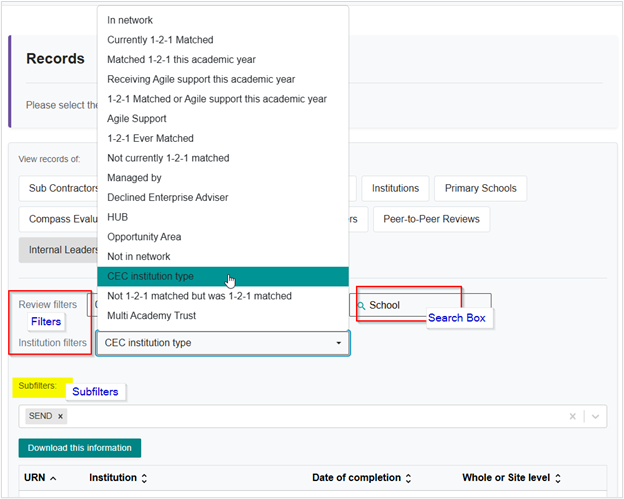Image resolution: width=624 pixels, height=499 pixels.
Task: Expand the subfilters chevron dropdown
Action: [x=595, y=416]
